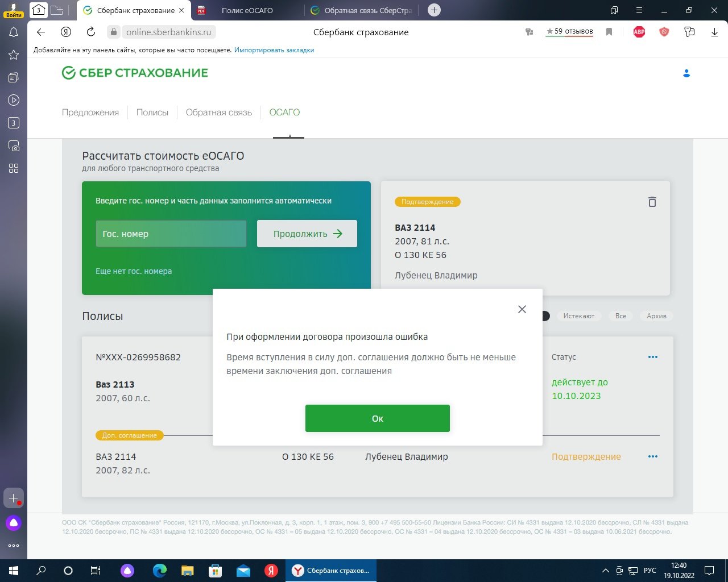
Task: Open sidebar more options three dots
Action: [x=14, y=546]
